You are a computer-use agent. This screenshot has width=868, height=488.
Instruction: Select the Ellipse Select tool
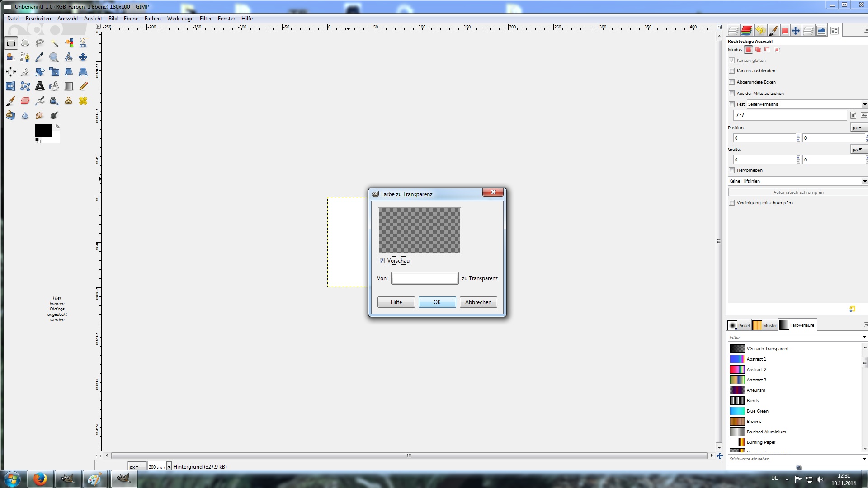coord(25,43)
